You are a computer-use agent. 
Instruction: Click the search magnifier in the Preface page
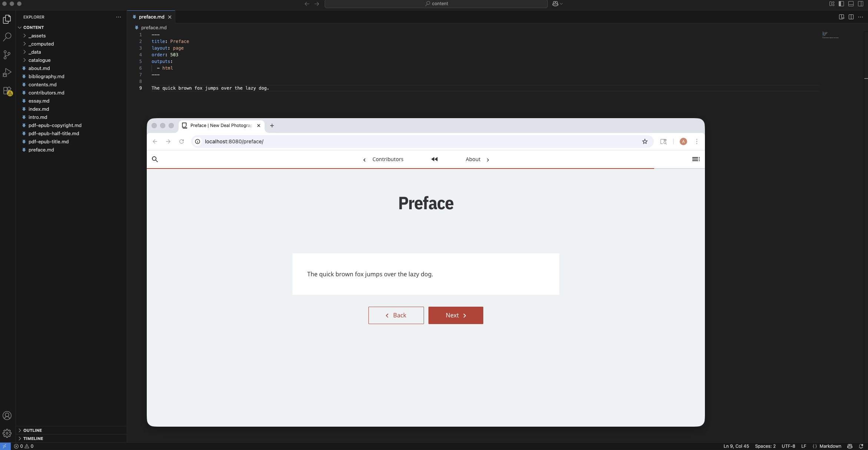[x=155, y=159]
